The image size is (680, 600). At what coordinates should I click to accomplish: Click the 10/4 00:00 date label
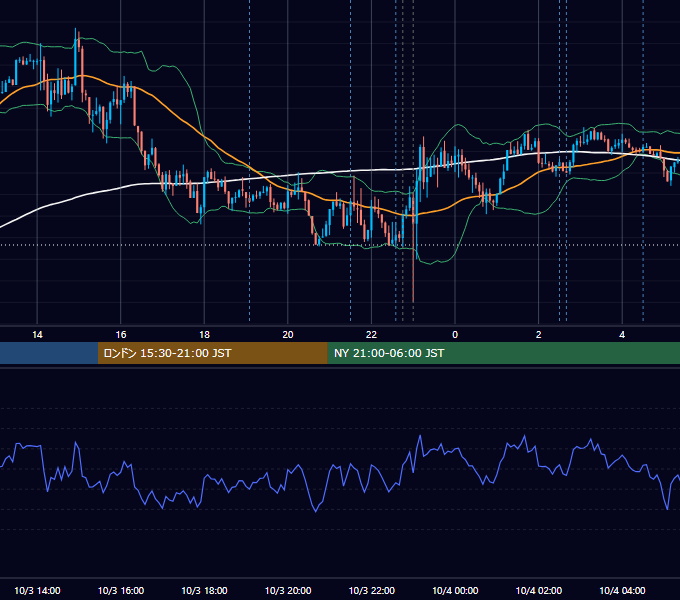455,590
